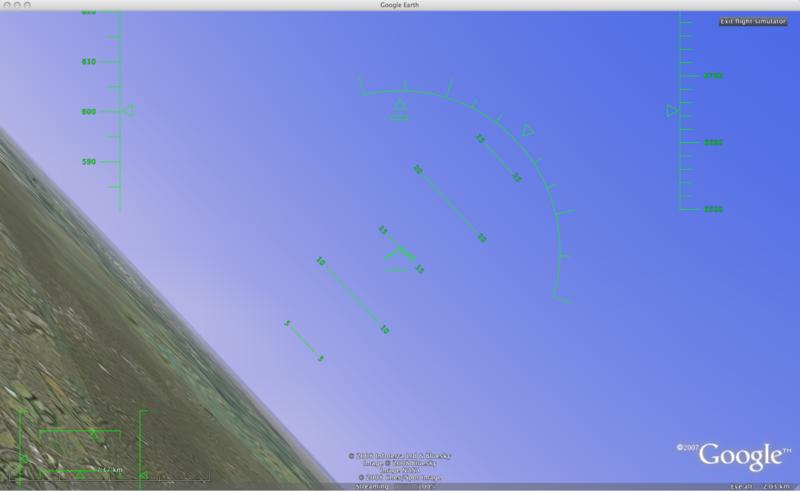Click the image copyright attribution text
The image size is (800, 491).
[x=399, y=463]
